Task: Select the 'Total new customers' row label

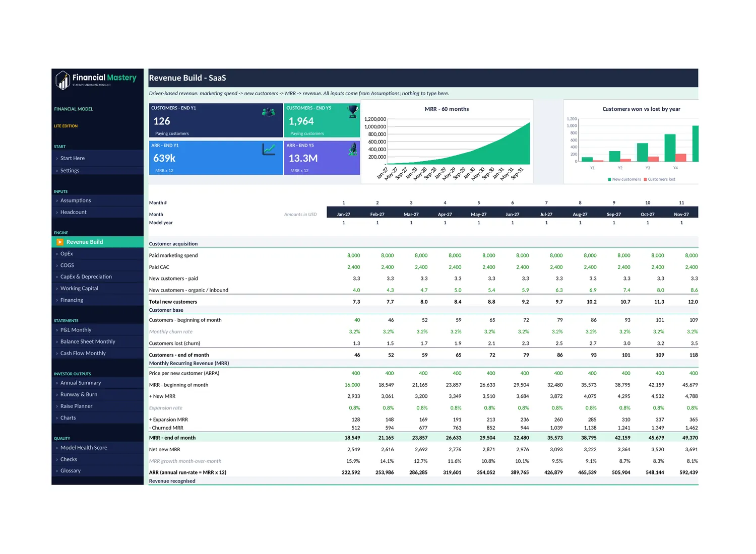Action: [173, 302]
